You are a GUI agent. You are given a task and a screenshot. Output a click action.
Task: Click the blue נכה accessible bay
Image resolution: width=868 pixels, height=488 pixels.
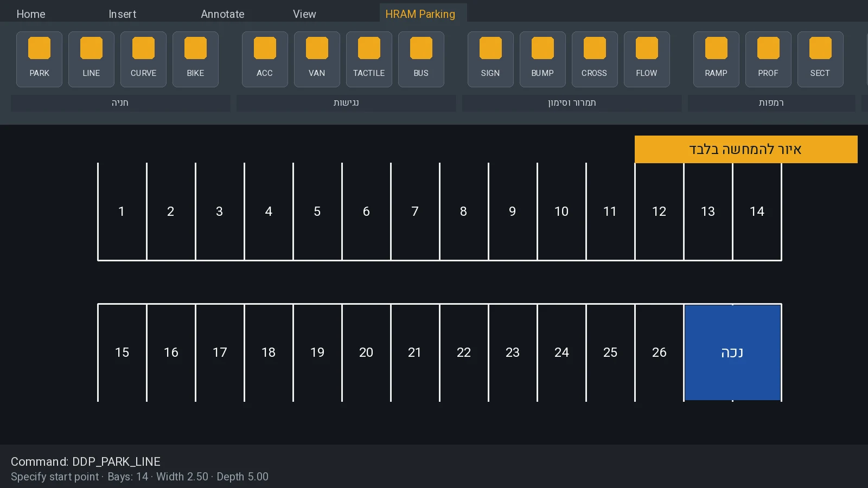[x=732, y=352]
